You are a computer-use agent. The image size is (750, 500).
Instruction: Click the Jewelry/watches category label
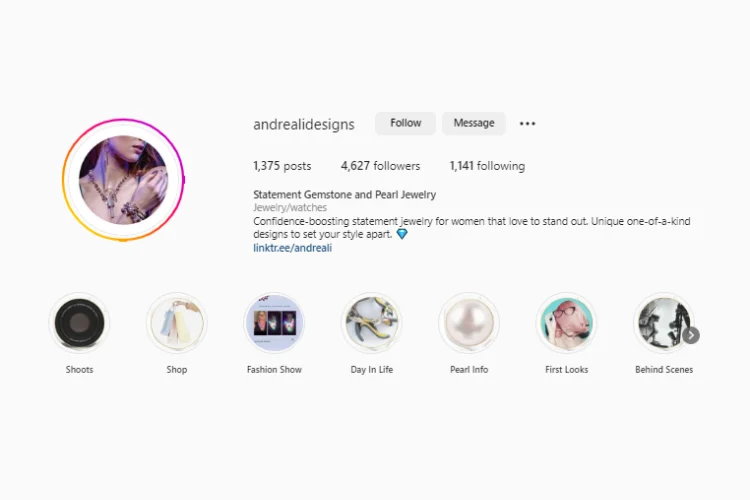click(x=290, y=208)
